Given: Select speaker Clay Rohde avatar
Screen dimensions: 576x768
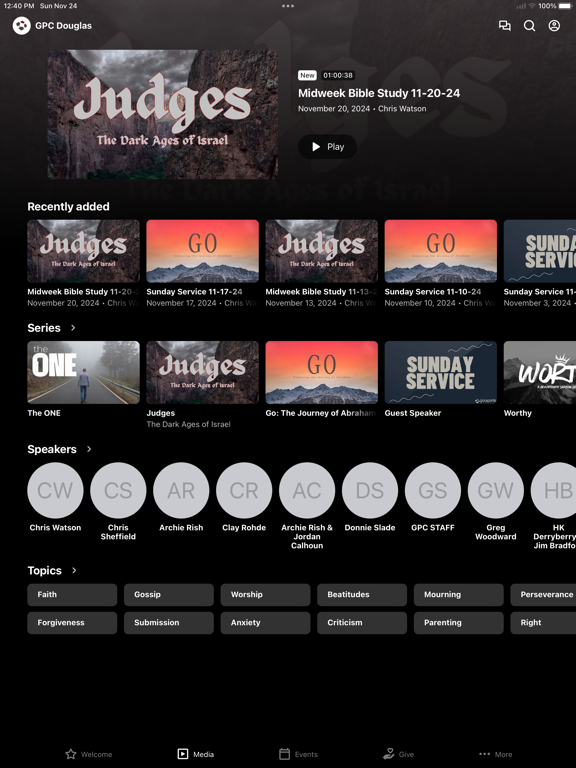Looking at the screenshot, I should coord(244,490).
